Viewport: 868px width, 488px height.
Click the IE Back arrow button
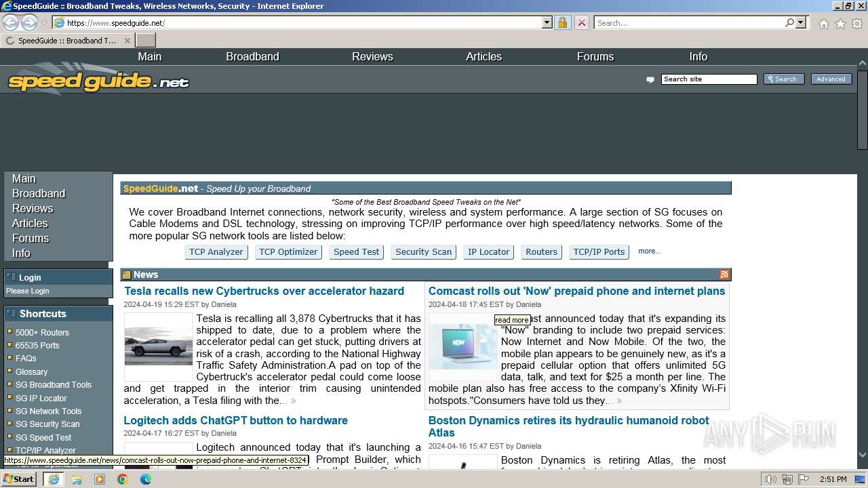point(11,23)
